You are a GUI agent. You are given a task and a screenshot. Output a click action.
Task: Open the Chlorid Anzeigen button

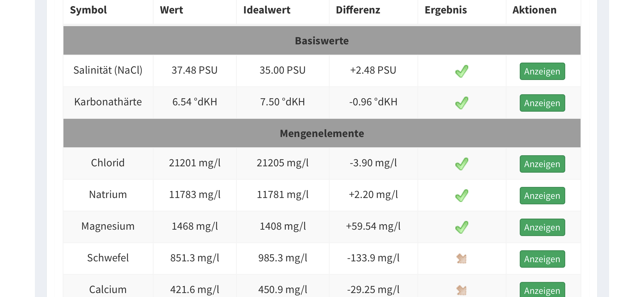click(x=542, y=164)
